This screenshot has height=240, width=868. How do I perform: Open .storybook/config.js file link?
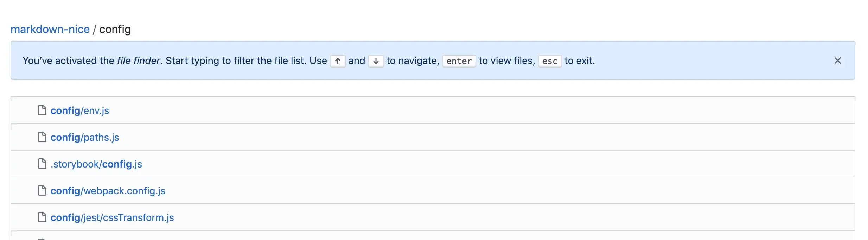point(96,164)
